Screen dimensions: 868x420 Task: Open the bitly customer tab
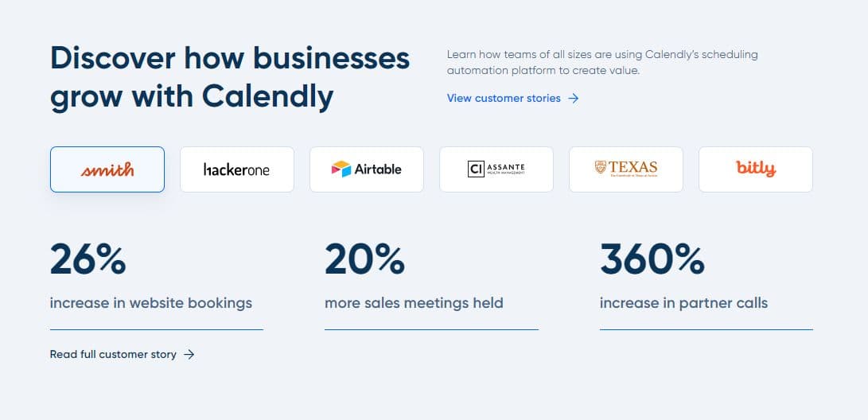click(x=755, y=169)
